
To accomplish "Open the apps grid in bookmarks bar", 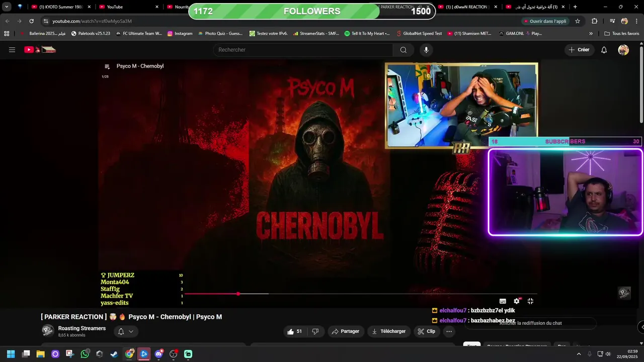I will (x=7, y=34).
